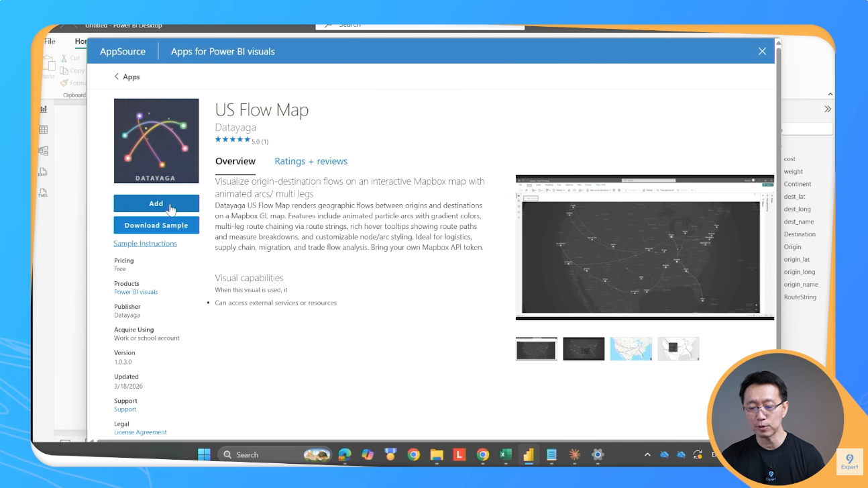Image resolution: width=868 pixels, height=488 pixels.
Task: Switch to the Overview tab
Action: click(235, 161)
